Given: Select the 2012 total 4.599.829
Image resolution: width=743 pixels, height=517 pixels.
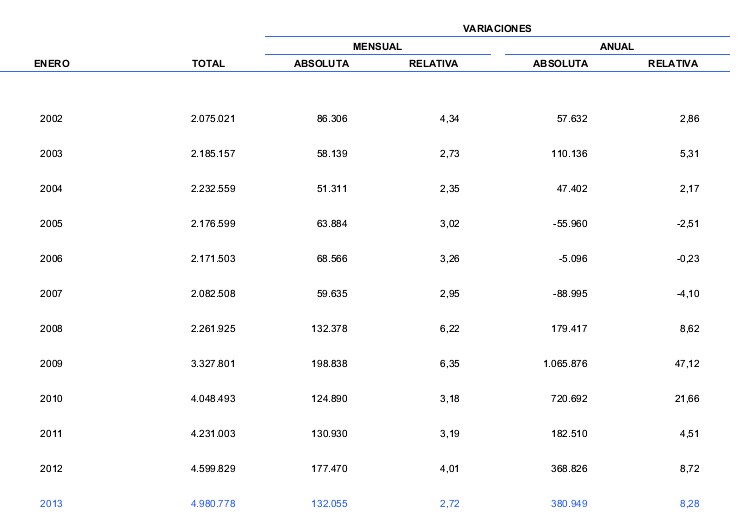Looking at the screenshot, I should [212, 469].
